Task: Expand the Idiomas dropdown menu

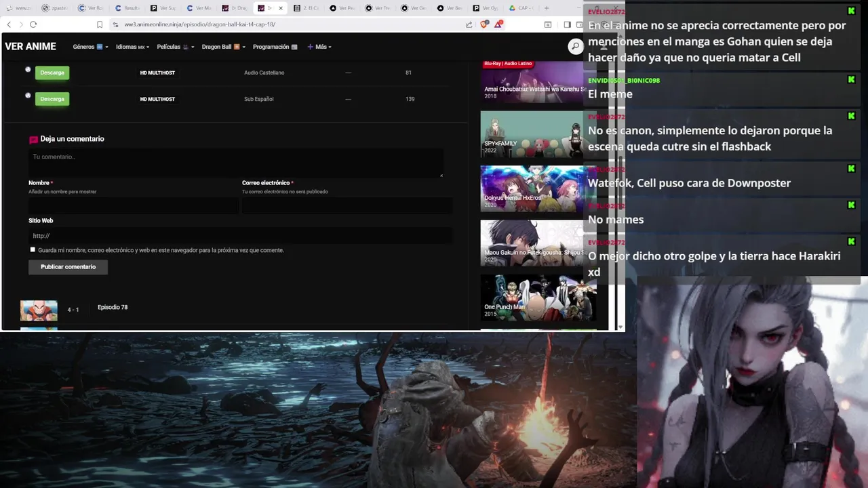Action: click(132, 47)
